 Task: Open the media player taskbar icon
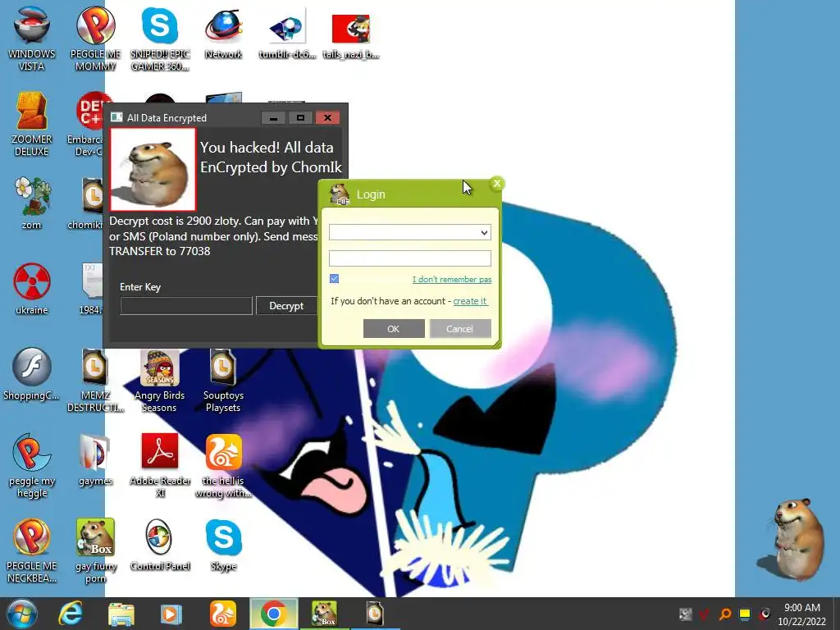point(171,614)
